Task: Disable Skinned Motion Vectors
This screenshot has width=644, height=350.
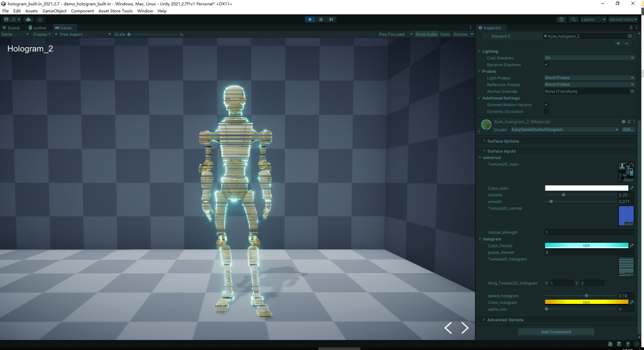Action: click(546, 104)
